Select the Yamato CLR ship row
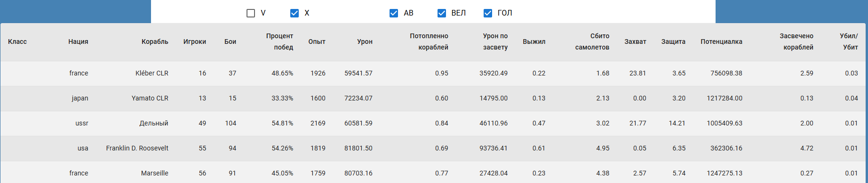The width and height of the screenshot is (868, 183). tap(434, 98)
